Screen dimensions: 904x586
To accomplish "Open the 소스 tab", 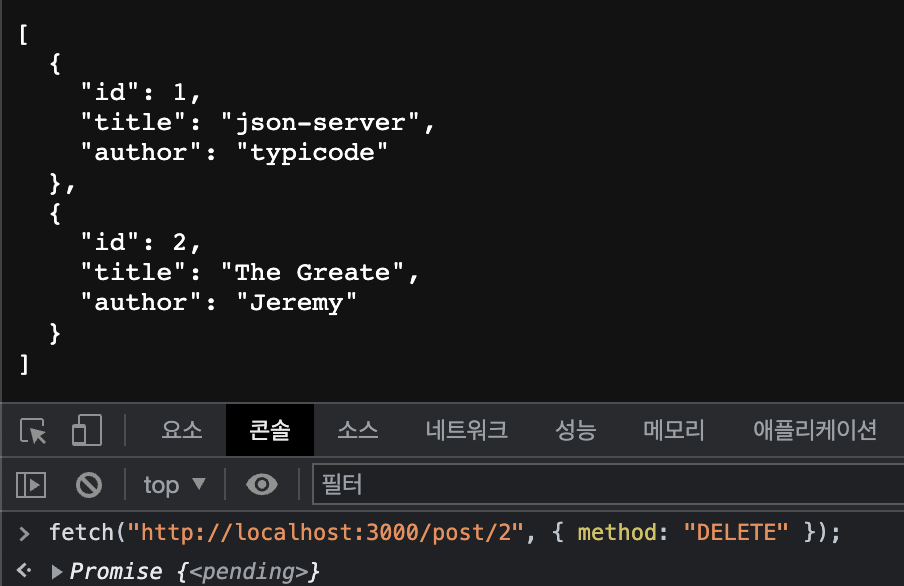I will click(x=357, y=430).
